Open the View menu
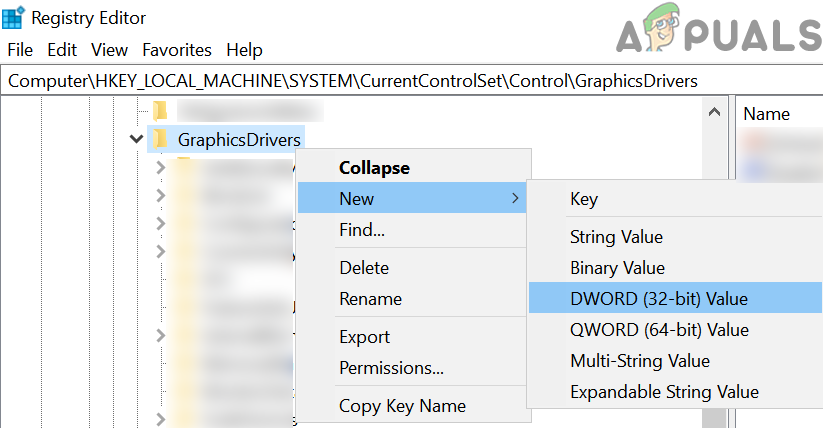This screenshot has height=428, width=823. (109, 49)
